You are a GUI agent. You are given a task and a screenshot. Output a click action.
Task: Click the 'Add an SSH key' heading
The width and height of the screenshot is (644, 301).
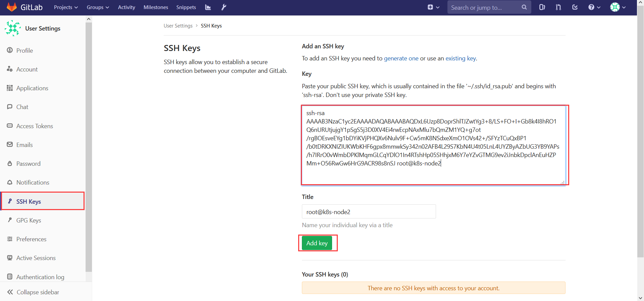click(x=323, y=46)
